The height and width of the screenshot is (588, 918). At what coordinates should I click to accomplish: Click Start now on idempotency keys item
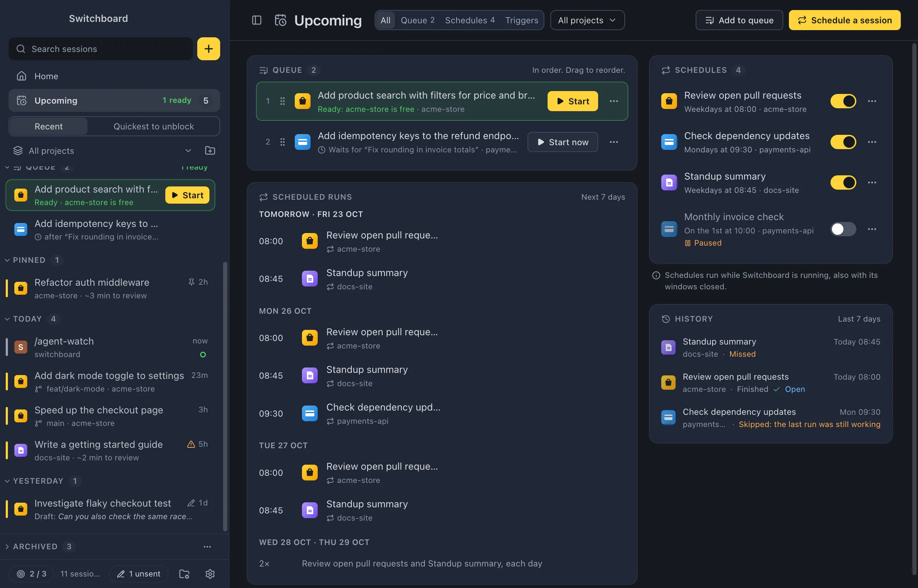tap(563, 142)
